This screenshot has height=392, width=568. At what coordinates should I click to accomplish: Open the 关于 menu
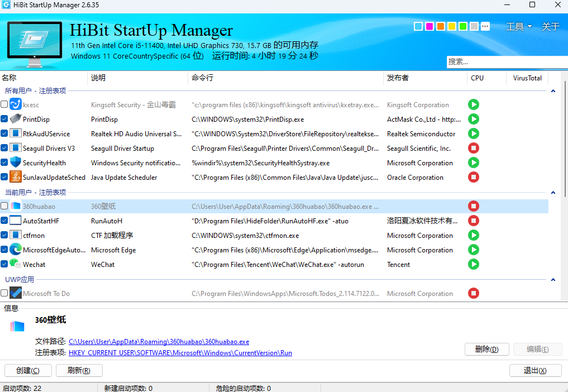point(550,26)
